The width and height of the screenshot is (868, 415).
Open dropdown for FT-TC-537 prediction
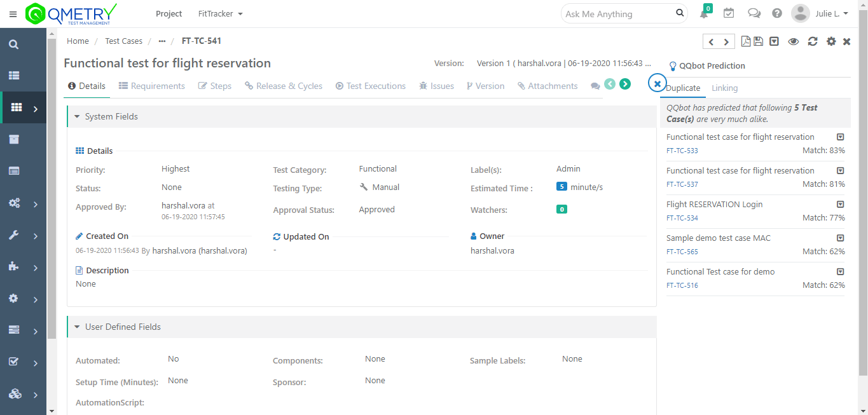tap(840, 171)
